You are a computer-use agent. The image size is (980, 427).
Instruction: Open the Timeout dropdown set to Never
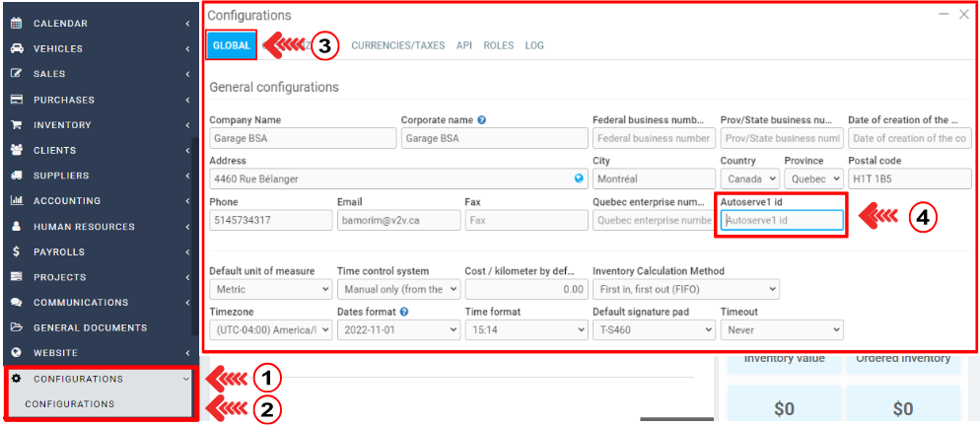pos(781,330)
